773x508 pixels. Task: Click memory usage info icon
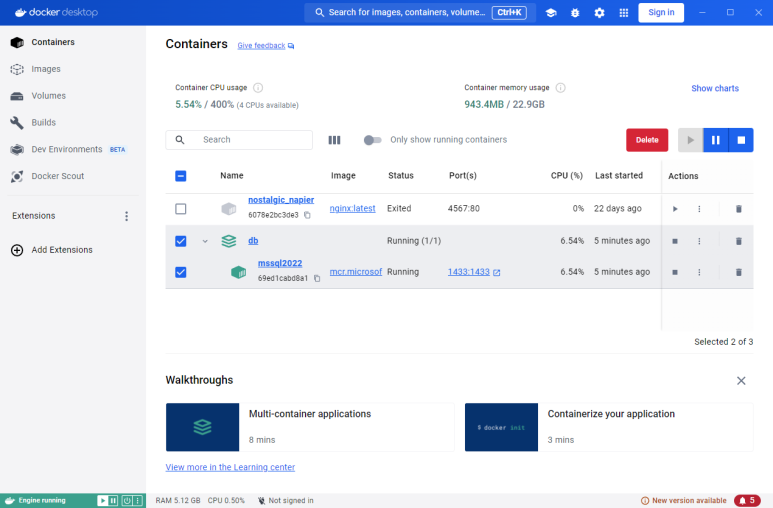[x=561, y=88]
